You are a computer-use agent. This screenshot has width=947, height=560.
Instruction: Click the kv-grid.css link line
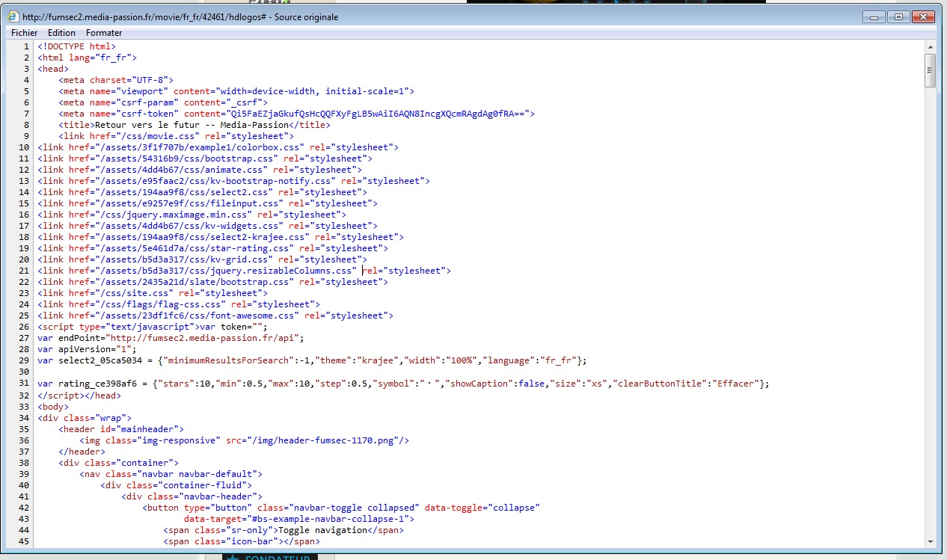click(x=203, y=259)
